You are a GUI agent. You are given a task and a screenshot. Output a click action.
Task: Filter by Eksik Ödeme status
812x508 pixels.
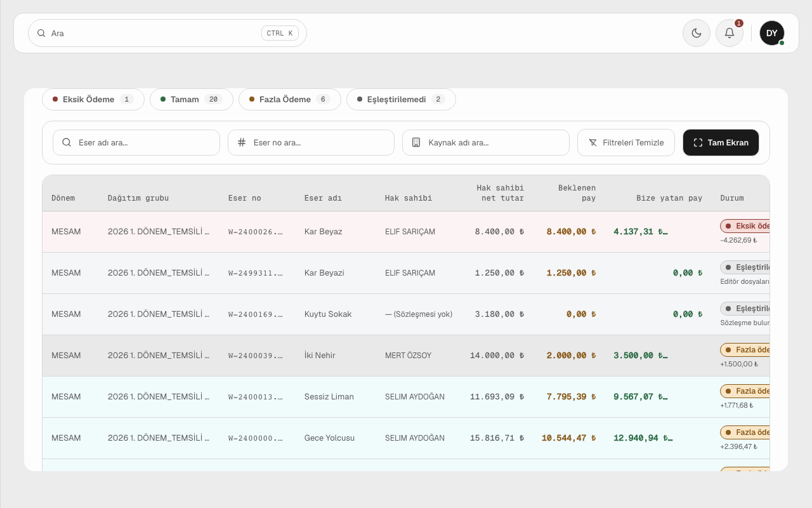93,99
